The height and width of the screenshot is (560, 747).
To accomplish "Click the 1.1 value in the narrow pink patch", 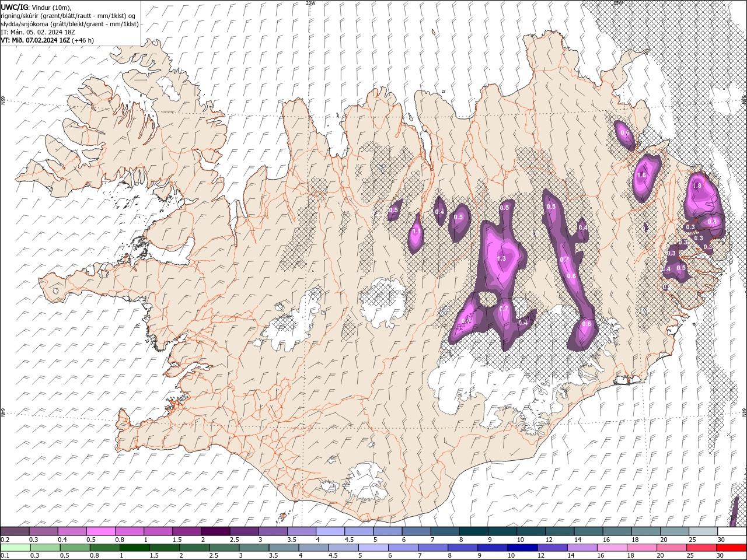I will coord(416,232).
